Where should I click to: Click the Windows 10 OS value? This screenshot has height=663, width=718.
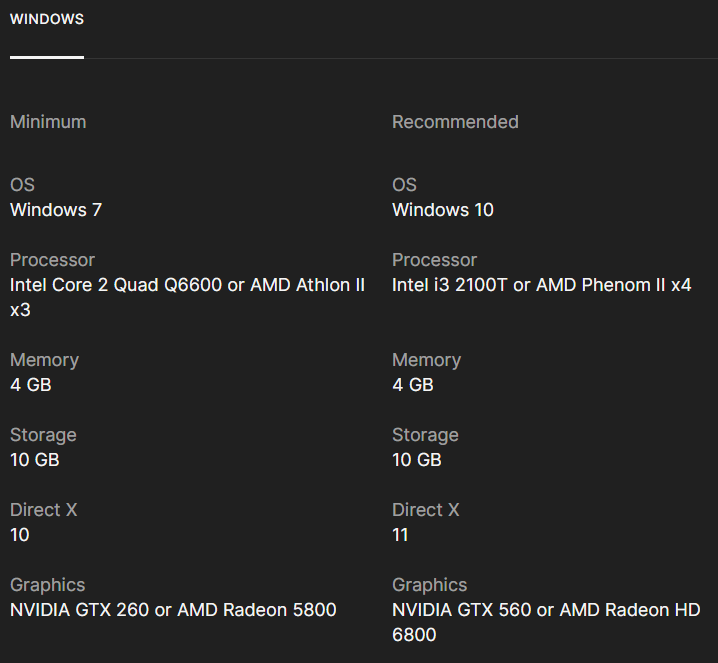(443, 210)
